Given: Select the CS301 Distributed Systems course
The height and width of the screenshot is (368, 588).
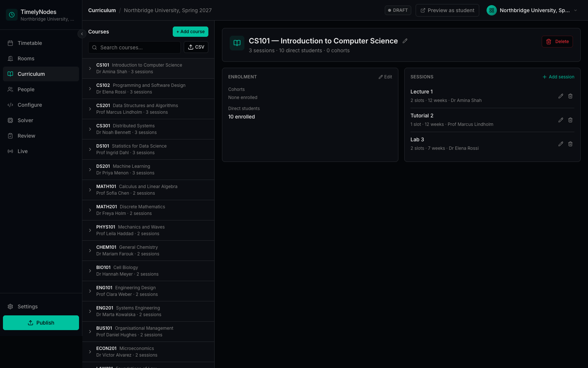Looking at the screenshot, I should 148,129.
